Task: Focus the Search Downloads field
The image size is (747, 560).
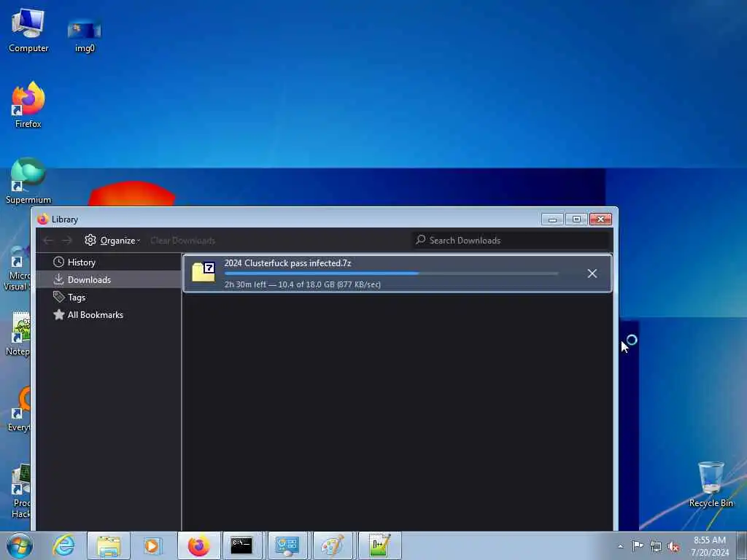Action: click(511, 241)
